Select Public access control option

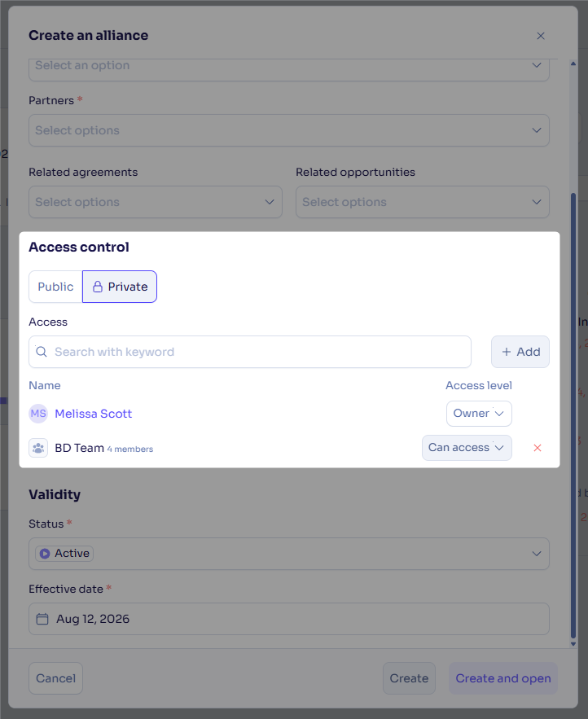tap(55, 287)
